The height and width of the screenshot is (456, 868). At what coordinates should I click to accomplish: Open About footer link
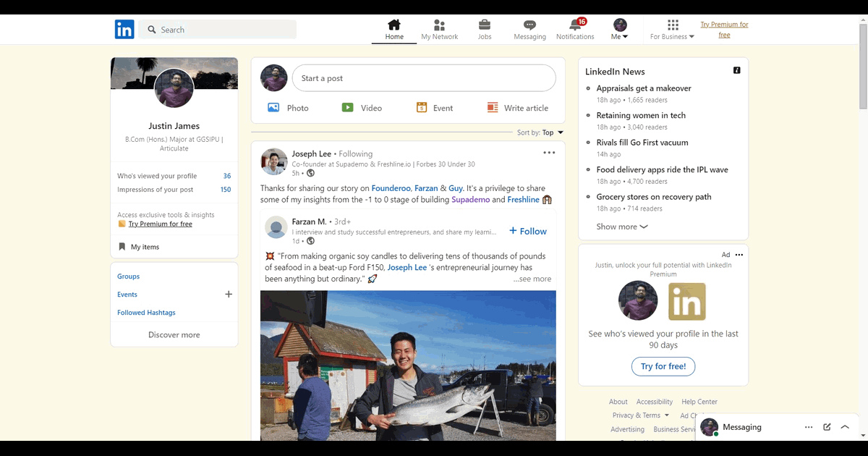(618, 402)
